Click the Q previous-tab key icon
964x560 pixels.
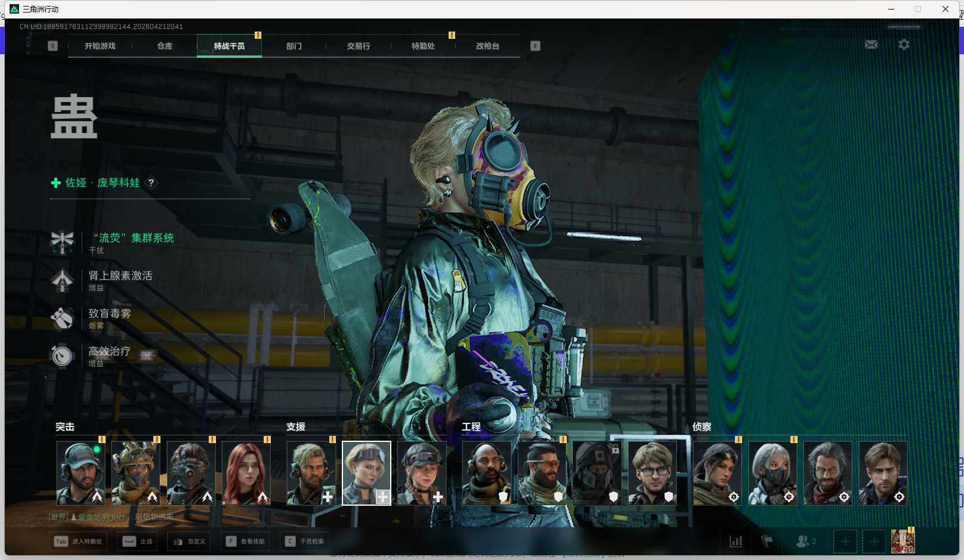pos(52,46)
